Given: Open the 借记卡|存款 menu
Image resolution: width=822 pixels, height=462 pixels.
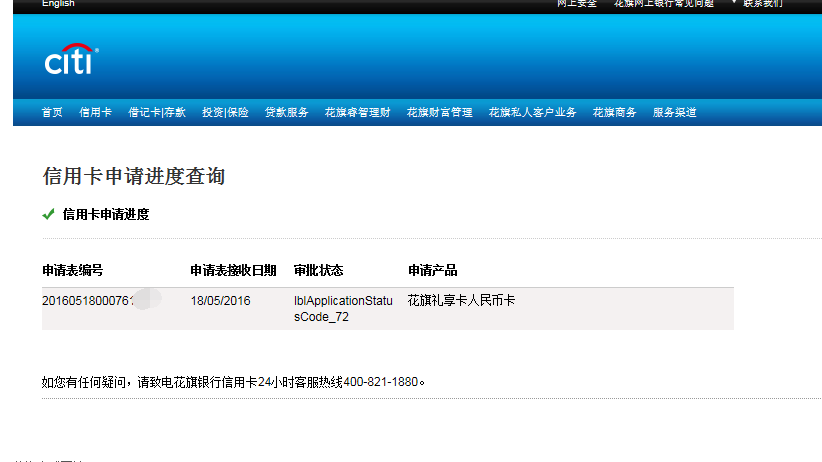Looking at the screenshot, I should point(157,112).
